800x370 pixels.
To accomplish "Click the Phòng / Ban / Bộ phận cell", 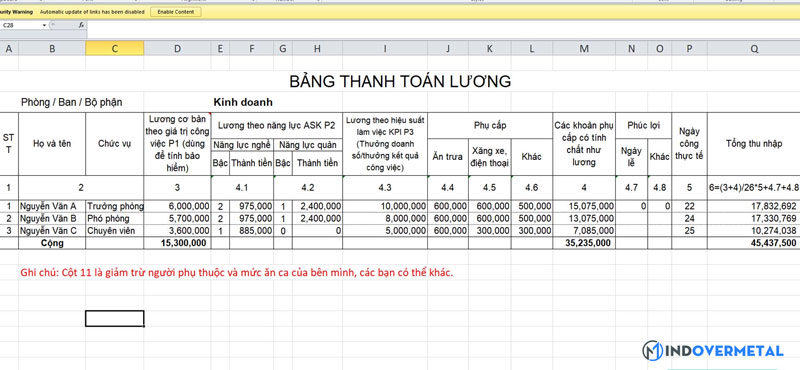I will (x=71, y=102).
